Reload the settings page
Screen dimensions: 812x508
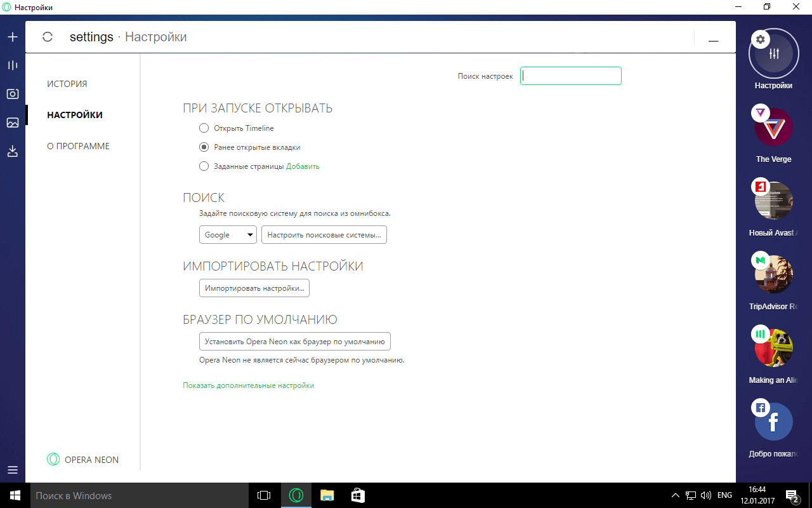48,37
